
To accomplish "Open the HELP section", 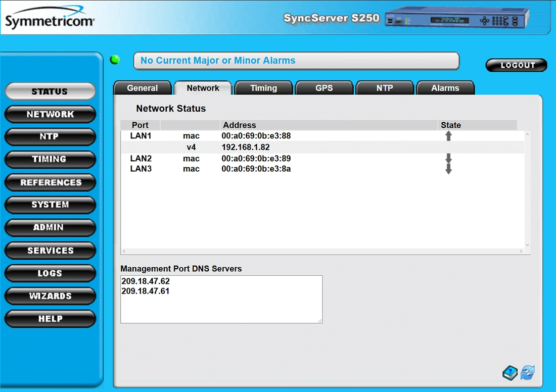I will click(x=50, y=319).
